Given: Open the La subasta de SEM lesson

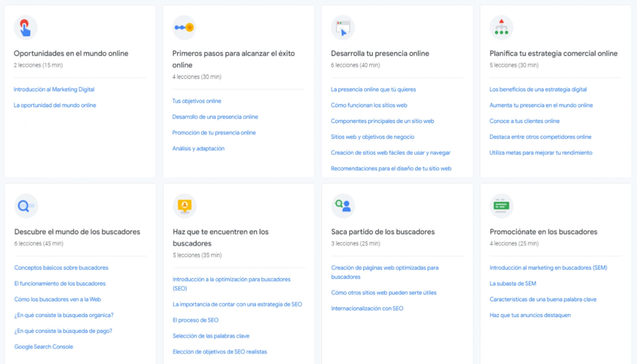Looking at the screenshot, I should coord(513,283).
